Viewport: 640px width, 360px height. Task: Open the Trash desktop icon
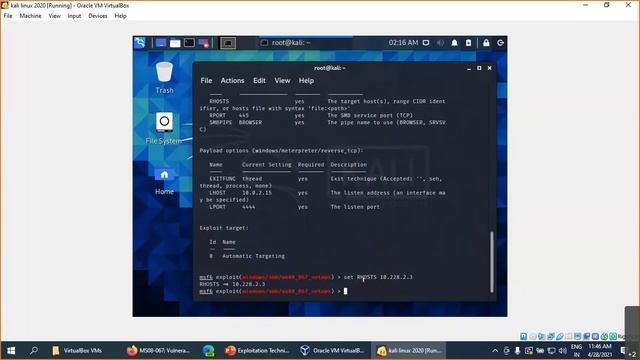(x=164, y=78)
